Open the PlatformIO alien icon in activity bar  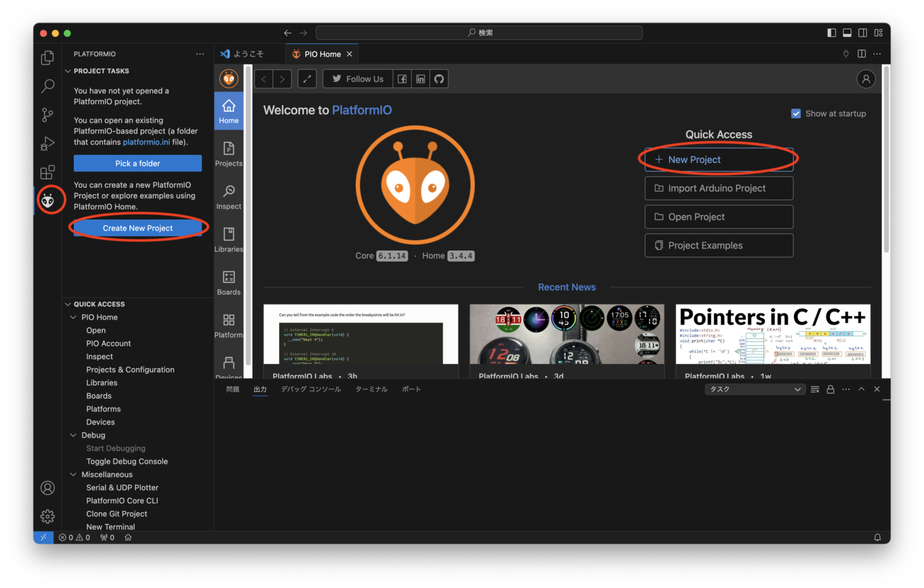pyautogui.click(x=48, y=200)
